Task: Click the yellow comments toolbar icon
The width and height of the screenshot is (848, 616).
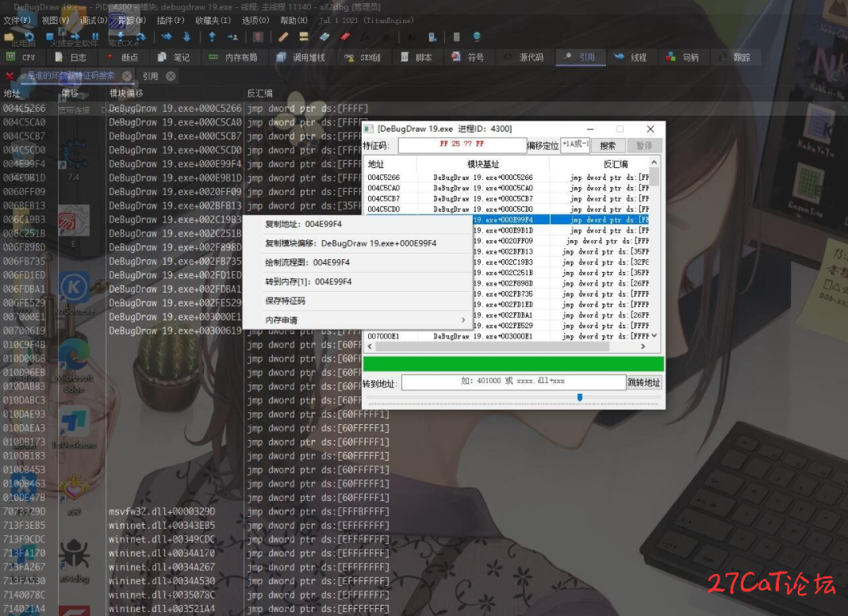Action: (303, 36)
